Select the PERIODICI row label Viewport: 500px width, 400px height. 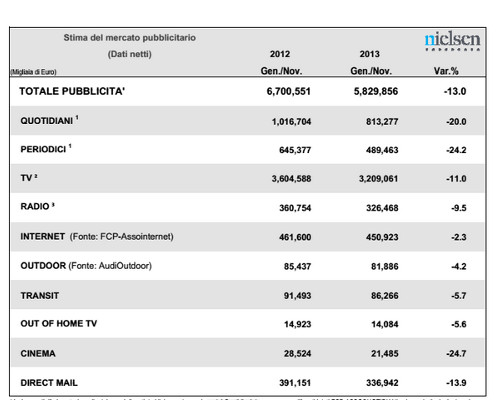(x=46, y=149)
